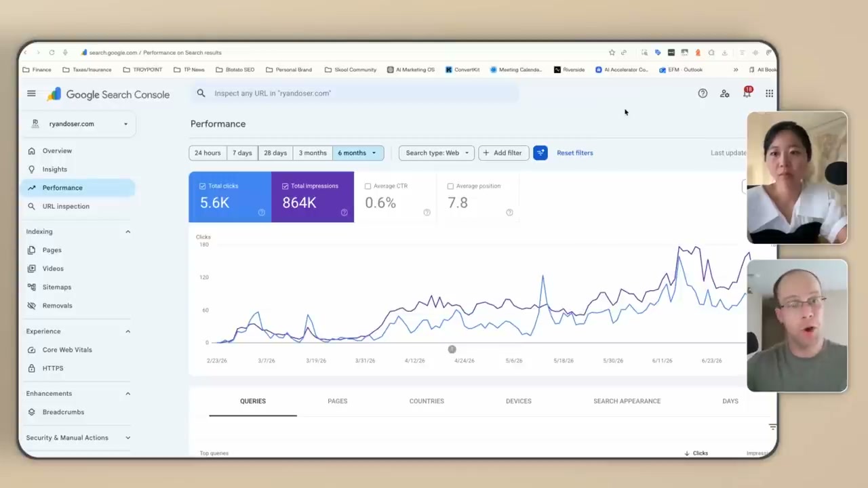
Task: Open the Finance bookmark folder
Action: pyautogui.click(x=37, y=70)
